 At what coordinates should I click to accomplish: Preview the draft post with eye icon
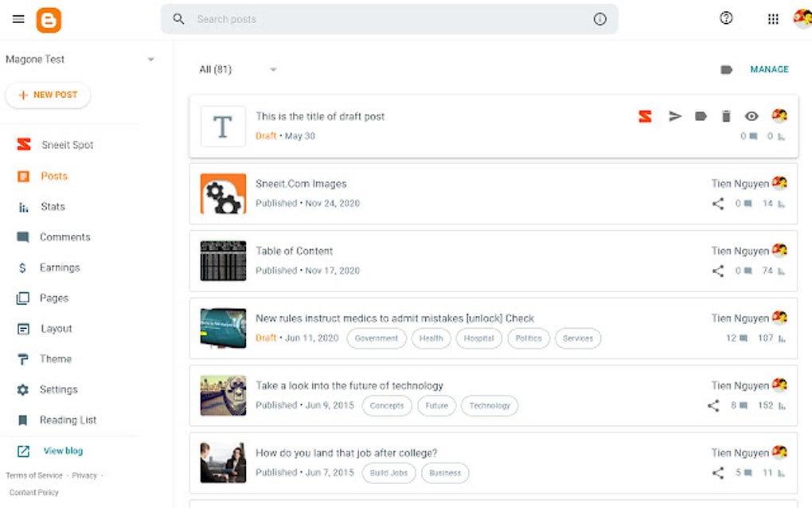(751, 116)
